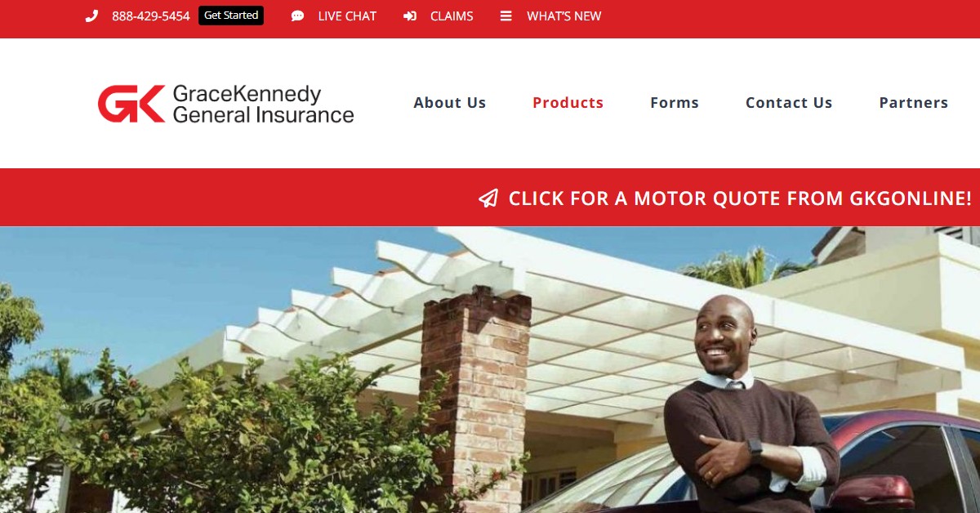
Task: Click the claims sign-in arrow icon
Action: pos(410,16)
